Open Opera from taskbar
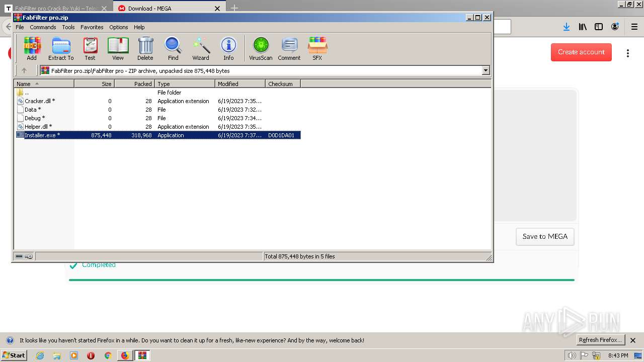Viewport: 644px width, 362px height. coord(91,355)
